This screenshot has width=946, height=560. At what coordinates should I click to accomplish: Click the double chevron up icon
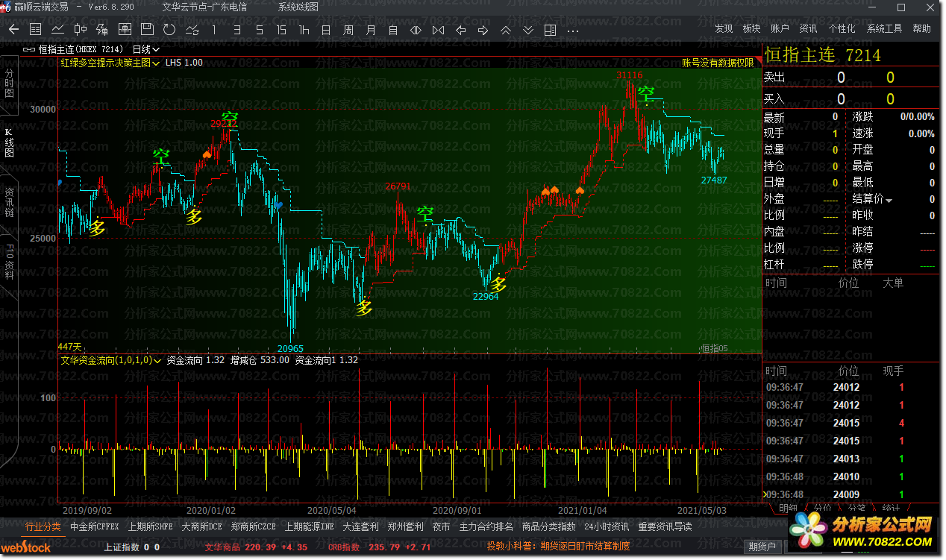click(505, 30)
